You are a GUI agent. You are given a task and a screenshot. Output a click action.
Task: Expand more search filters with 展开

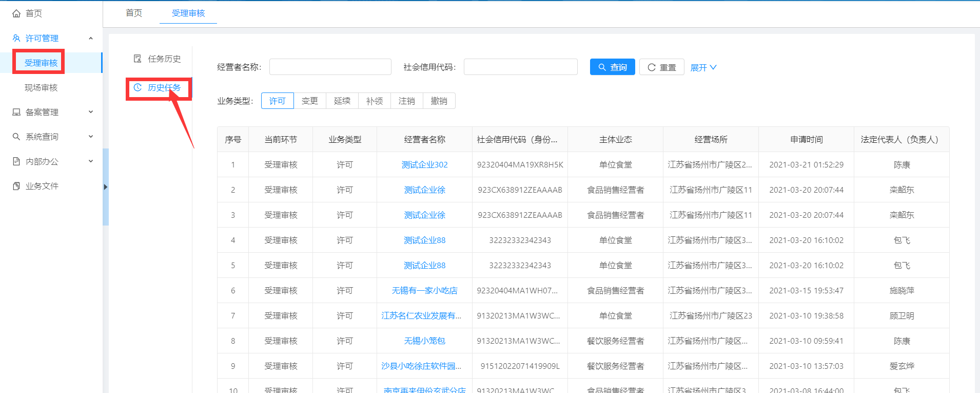click(703, 67)
